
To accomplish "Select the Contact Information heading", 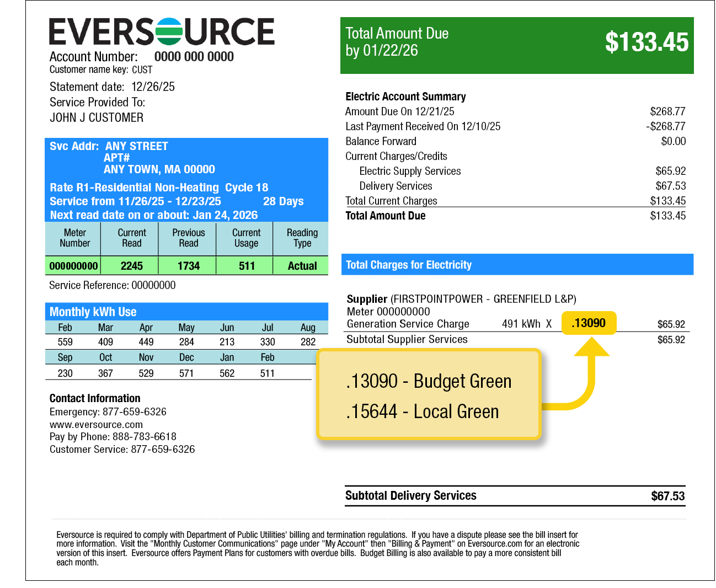I will 95,398.
